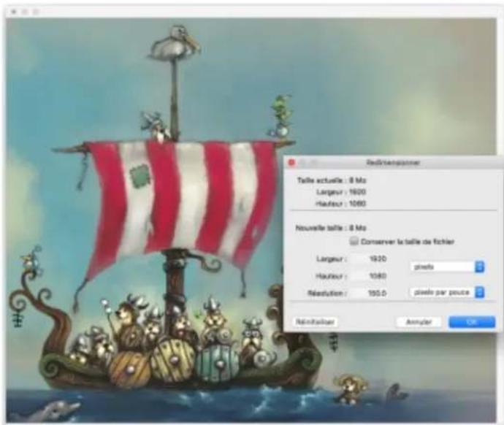The image size is (504, 425).
Task: Click the Résolution input field
Action: [x=368, y=293]
